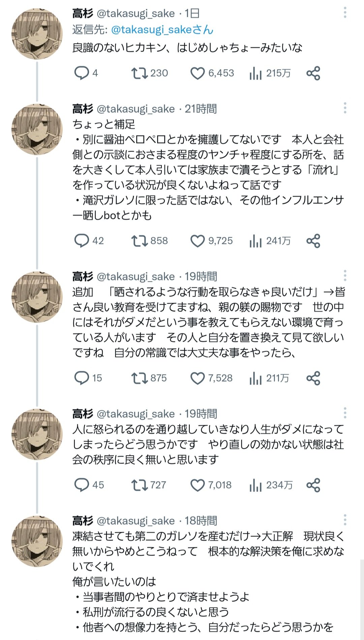The image size is (364, 640).
Task: Reply to the ちょっと補足 tweet
Action: [x=82, y=241]
